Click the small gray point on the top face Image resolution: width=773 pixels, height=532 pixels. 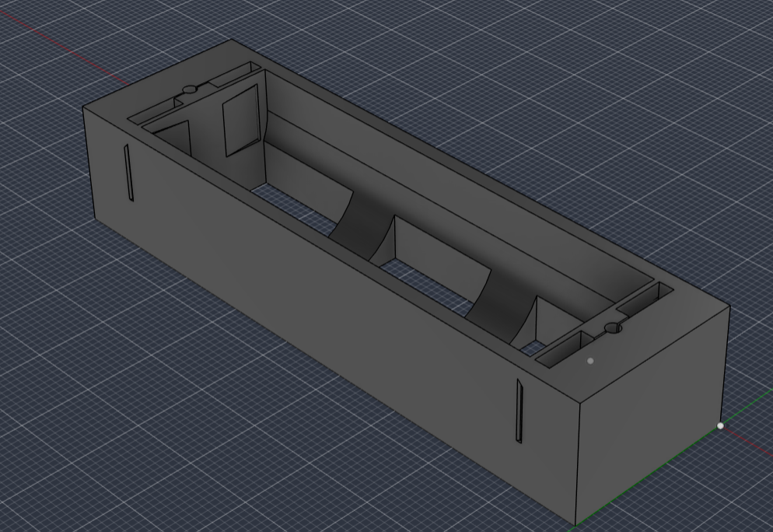590,361
